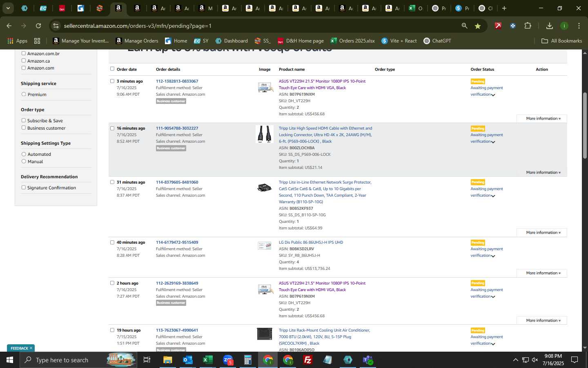Expand status chevron for order 114-6179472-9515409
Screen dimensions: 588x368
pos(493,256)
